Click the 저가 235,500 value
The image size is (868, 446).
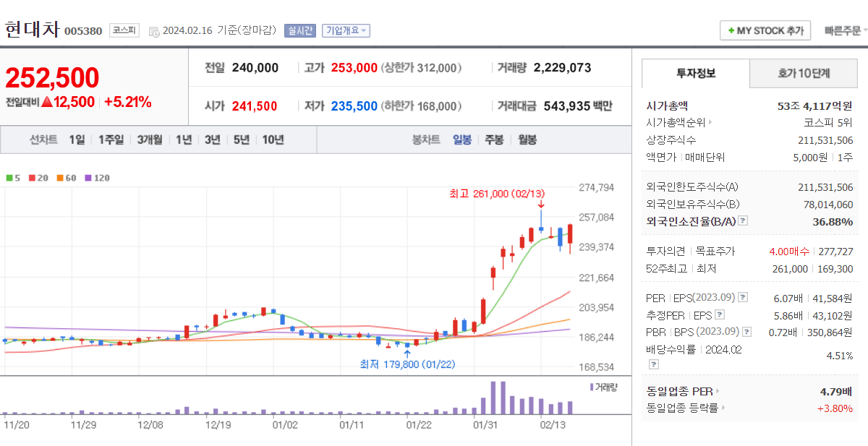pos(354,106)
